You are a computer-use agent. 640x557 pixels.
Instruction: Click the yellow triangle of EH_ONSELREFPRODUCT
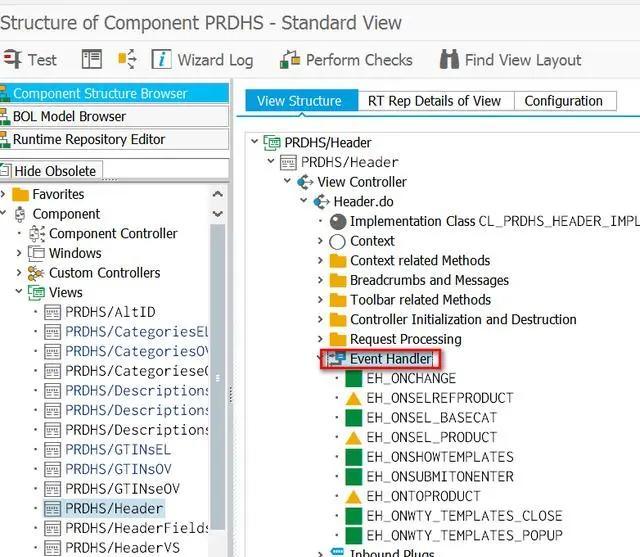(x=353, y=398)
